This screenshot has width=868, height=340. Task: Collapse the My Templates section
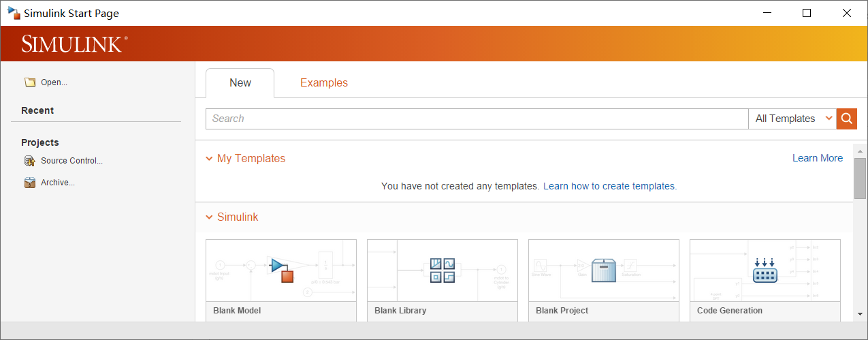(x=209, y=159)
